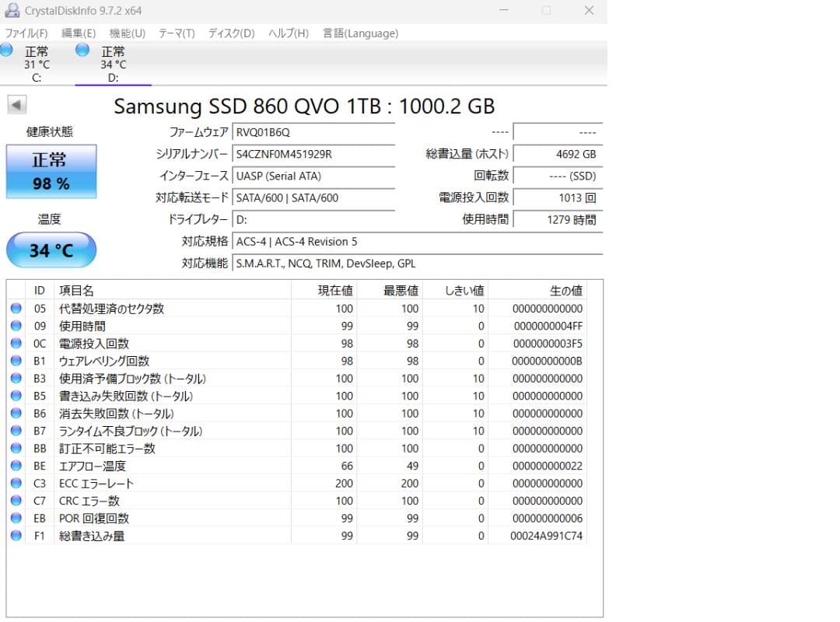Click current value 200 in ECC エラーレート row
This screenshot has width=840, height=622.
[x=344, y=484]
